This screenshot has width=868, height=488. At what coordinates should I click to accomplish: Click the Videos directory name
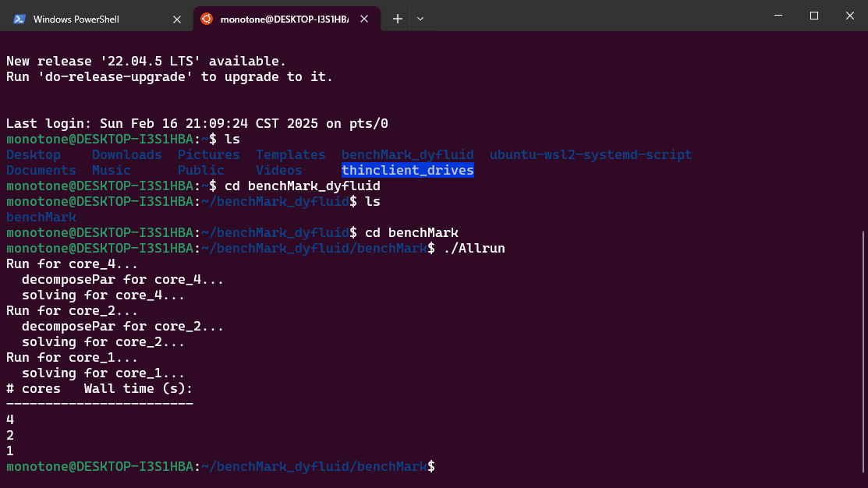point(279,170)
